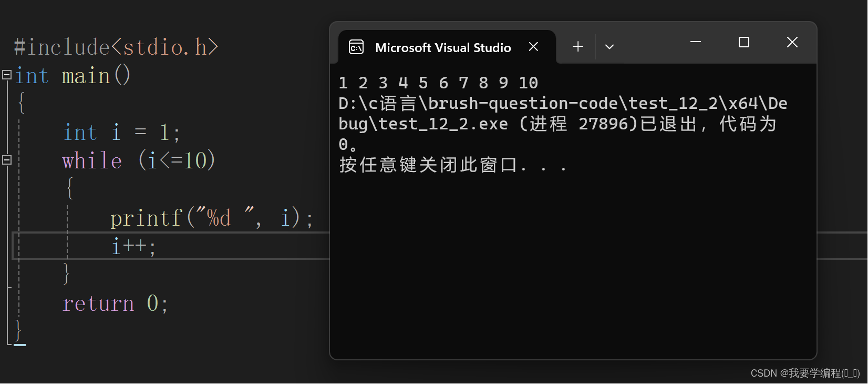Click the exe path text in console output
868x384 pixels.
point(563,114)
